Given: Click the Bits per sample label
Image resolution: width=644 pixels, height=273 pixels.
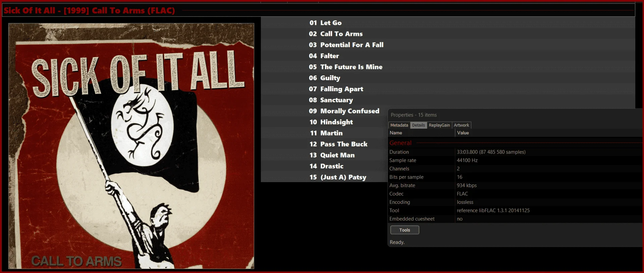Looking at the screenshot, I should point(406,177).
